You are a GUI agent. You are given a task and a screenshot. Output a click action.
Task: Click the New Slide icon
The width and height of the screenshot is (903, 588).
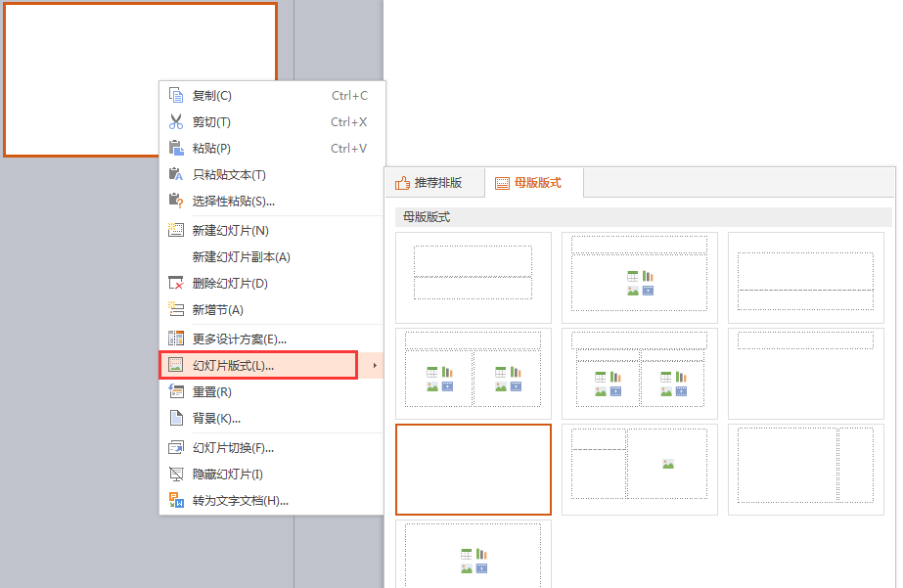point(176,230)
